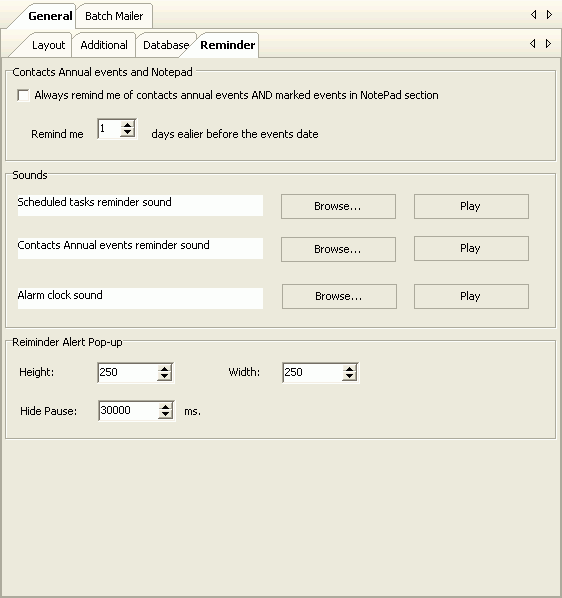Open the Additional sub-tab
Screen dimensions: 562x598
pyautogui.click(x=104, y=45)
